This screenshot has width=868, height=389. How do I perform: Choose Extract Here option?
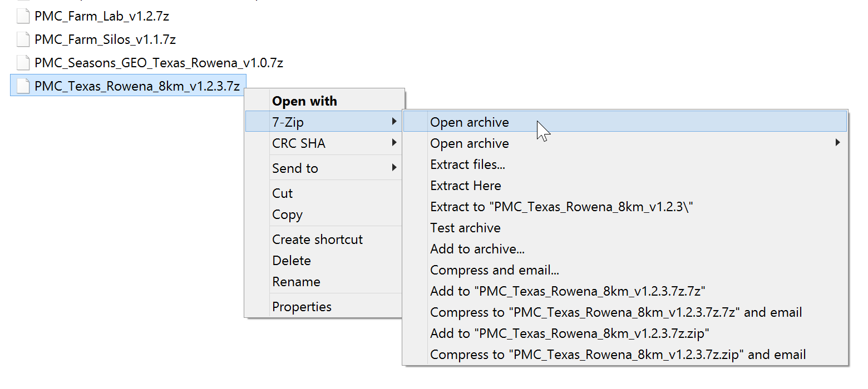tap(625, 186)
